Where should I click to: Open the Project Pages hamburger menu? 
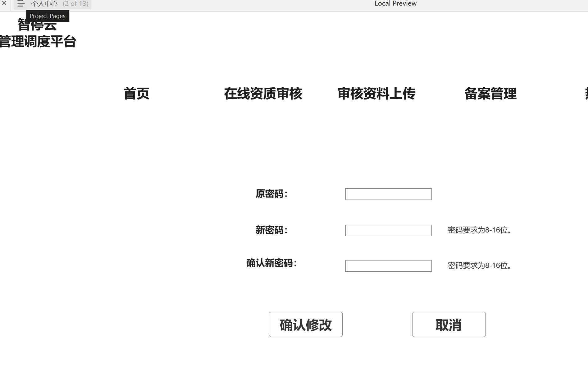pos(21,4)
